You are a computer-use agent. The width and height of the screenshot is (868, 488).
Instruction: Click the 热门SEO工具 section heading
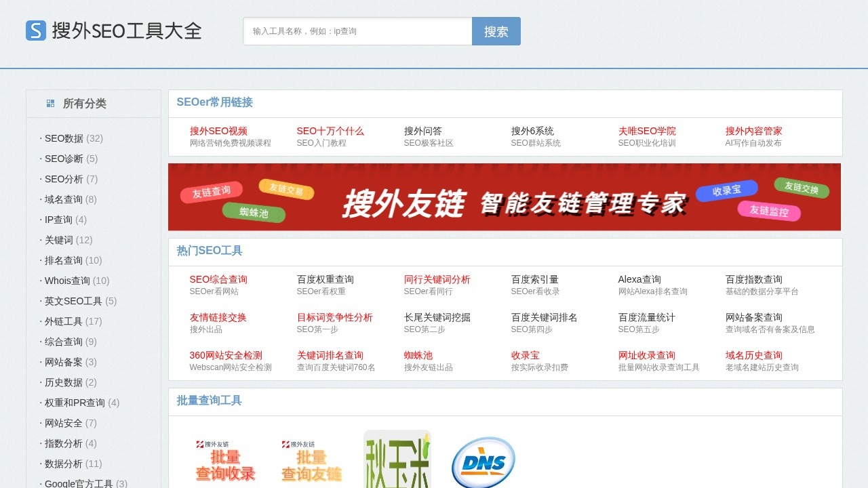coord(210,251)
